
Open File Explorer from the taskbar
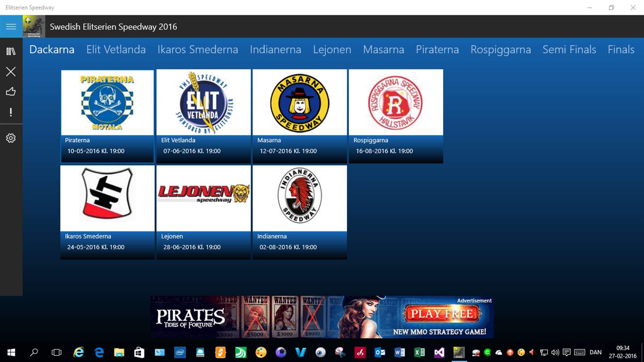(119, 353)
